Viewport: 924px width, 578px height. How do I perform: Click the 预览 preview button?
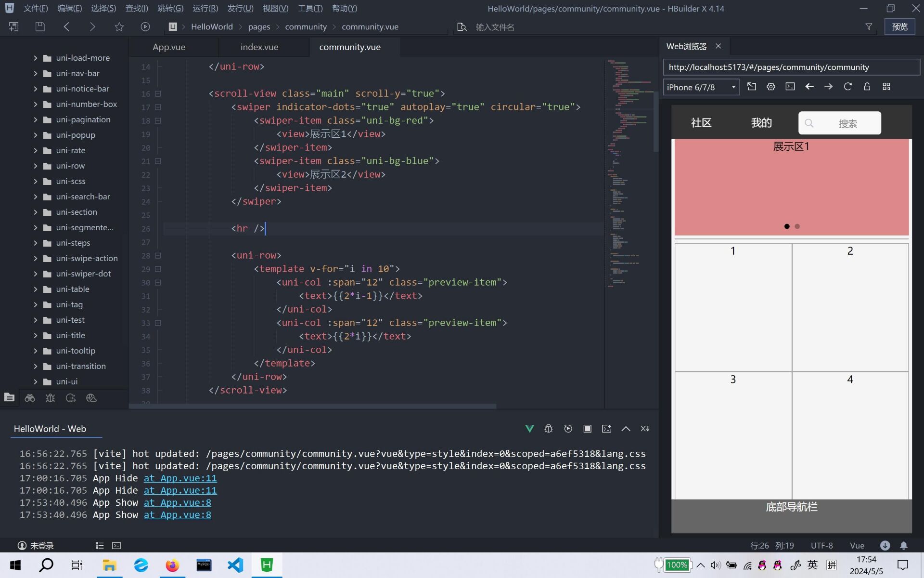(899, 27)
